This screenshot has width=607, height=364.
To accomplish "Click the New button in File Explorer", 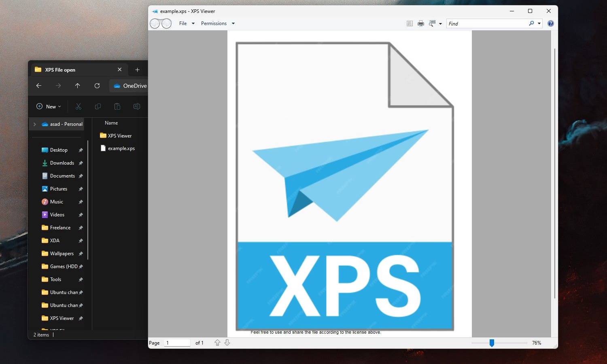I will 48,106.
